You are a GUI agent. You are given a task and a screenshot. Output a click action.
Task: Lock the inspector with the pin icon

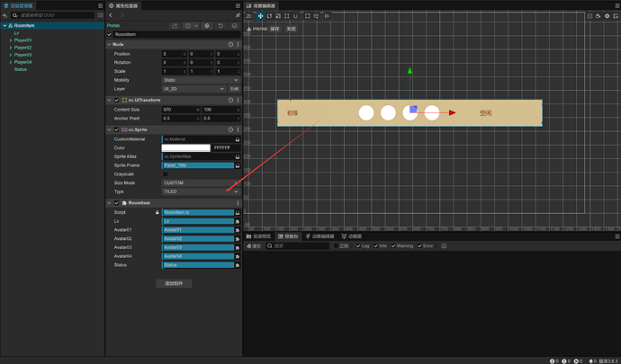click(238, 15)
